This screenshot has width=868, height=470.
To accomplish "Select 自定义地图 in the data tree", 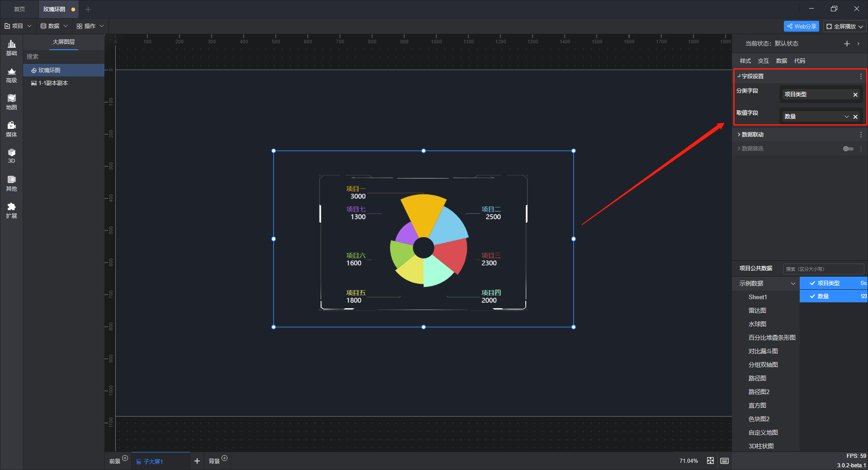I will tap(763, 432).
